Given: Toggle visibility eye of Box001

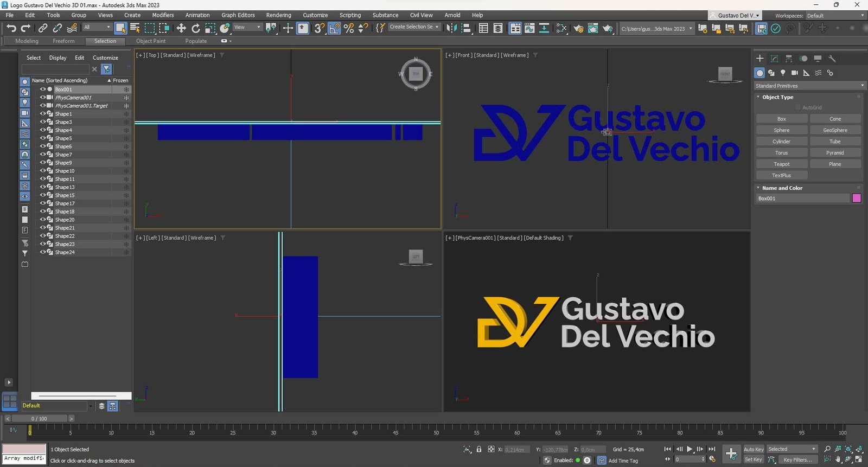Looking at the screenshot, I should tap(43, 89).
